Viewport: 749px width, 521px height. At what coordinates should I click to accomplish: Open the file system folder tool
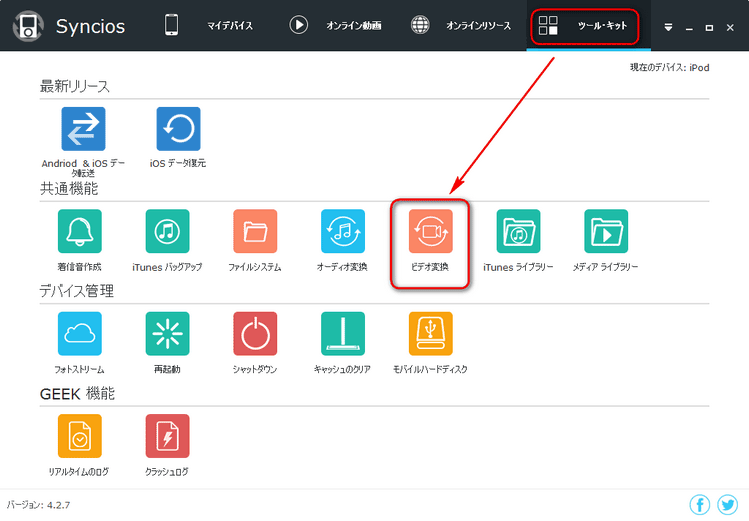255,231
